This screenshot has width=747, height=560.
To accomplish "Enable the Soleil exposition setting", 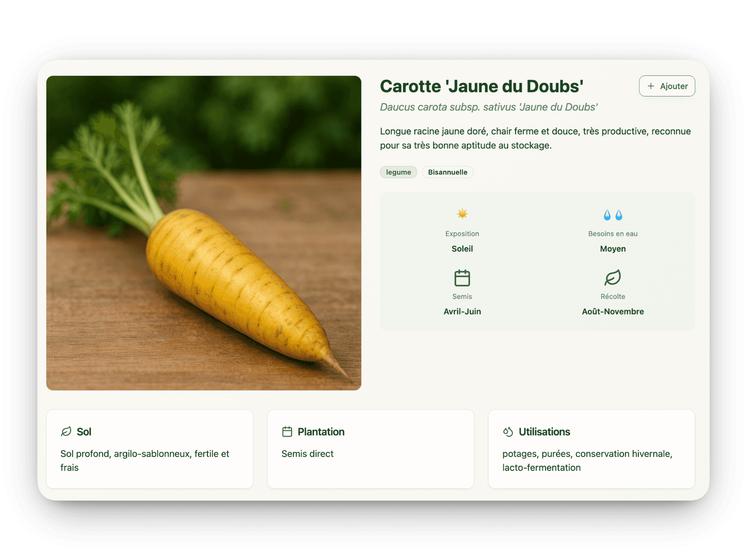I will pyautogui.click(x=462, y=248).
